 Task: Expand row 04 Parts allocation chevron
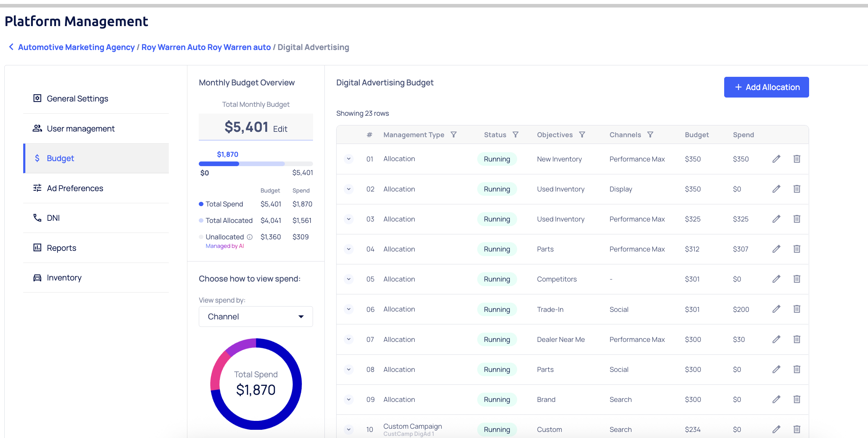[349, 249]
